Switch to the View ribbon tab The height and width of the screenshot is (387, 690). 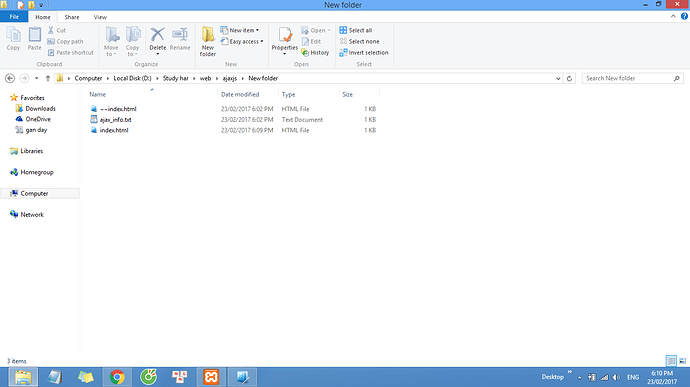click(100, 17)
